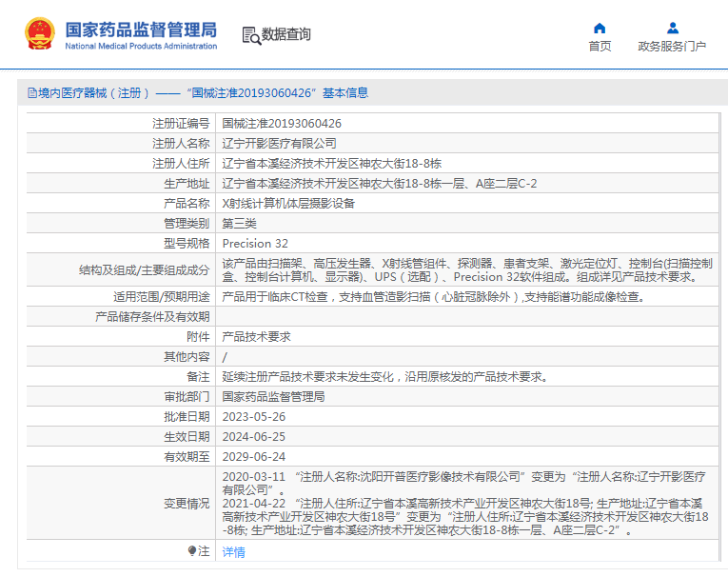Open the 政务服务门户 link

(x=672, y=47)
